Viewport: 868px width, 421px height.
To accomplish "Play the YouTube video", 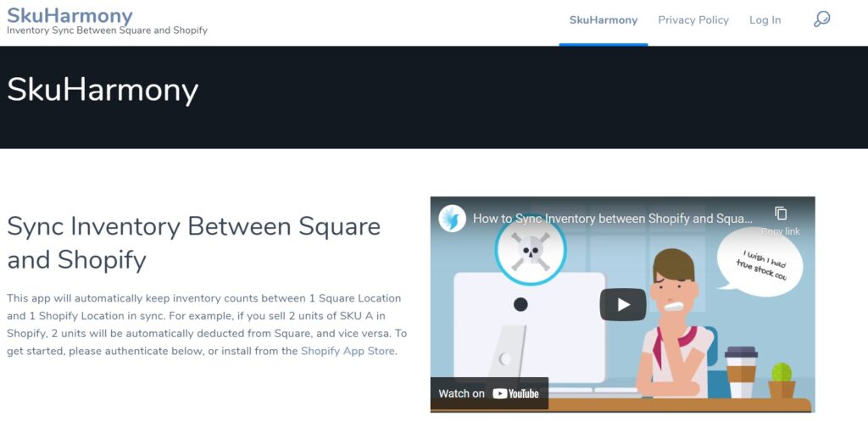I will [x=623, y=304].
